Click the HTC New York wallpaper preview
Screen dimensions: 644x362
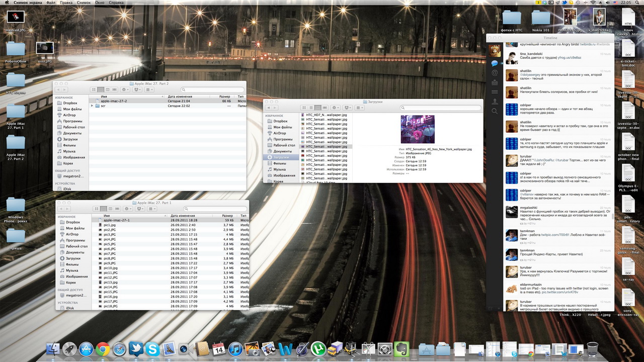(418, 129)
